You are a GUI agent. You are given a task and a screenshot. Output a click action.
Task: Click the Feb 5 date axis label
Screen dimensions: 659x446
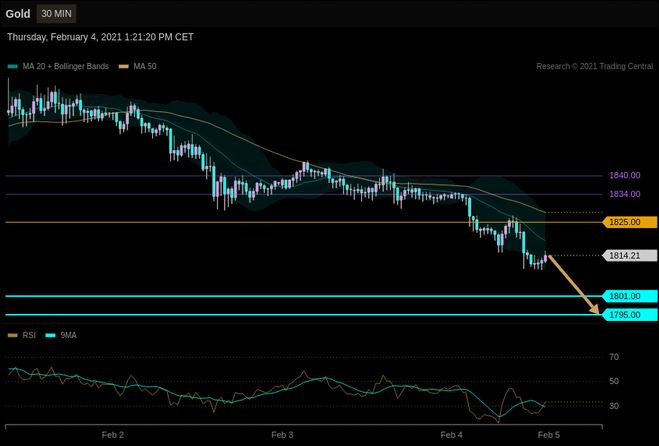[x=549, y=435]
